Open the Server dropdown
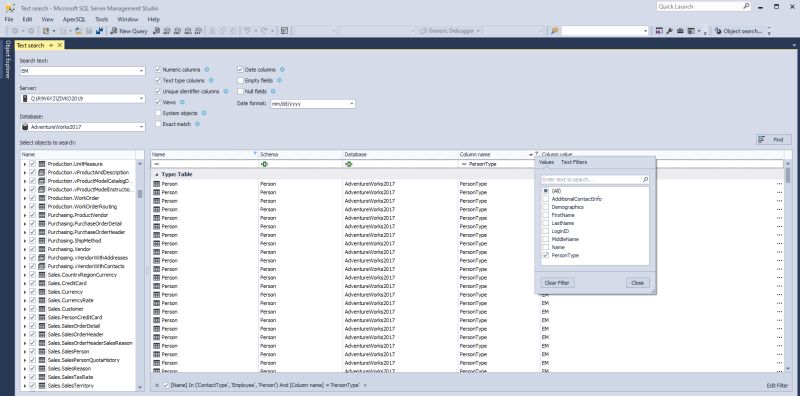The image size is (800, 396). [x=141, y=98]
